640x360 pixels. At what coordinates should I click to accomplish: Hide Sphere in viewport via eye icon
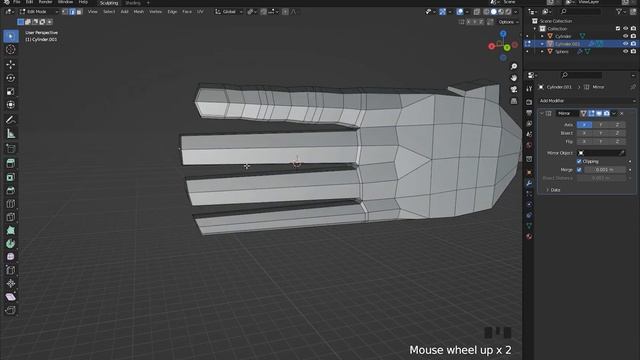tap(625, 51)
